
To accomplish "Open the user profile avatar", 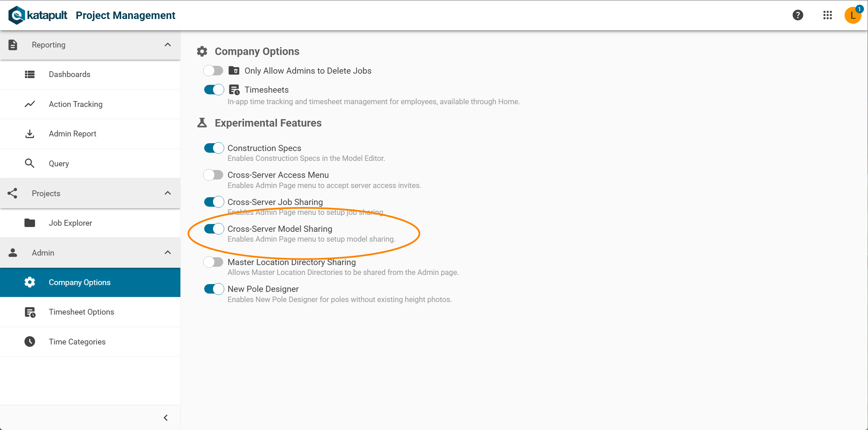I will (x=852, y=15).
